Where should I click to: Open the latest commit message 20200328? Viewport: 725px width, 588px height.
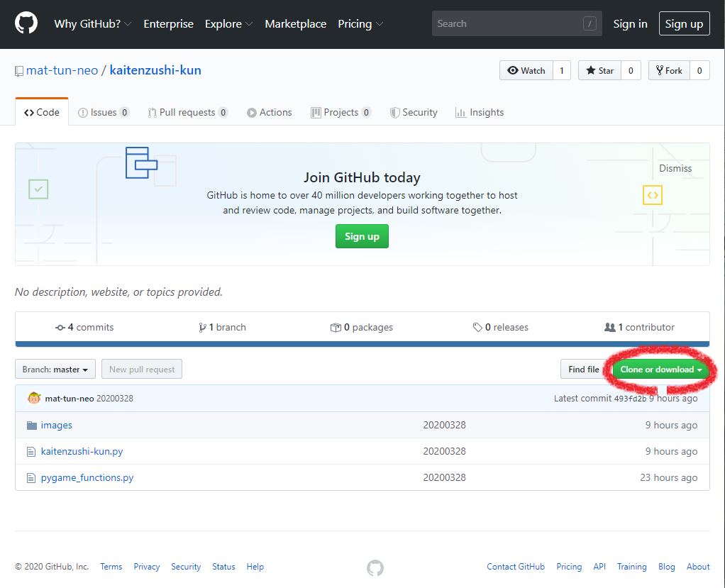[115, 399]
